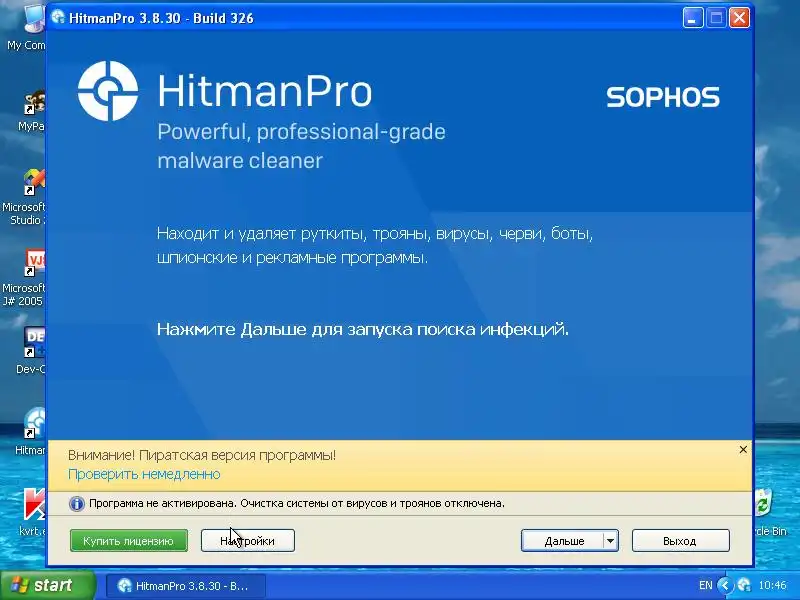The image size is (800, 600).
Task: Select the MyPal desktop shortcut
Action: tap(32, 111)
